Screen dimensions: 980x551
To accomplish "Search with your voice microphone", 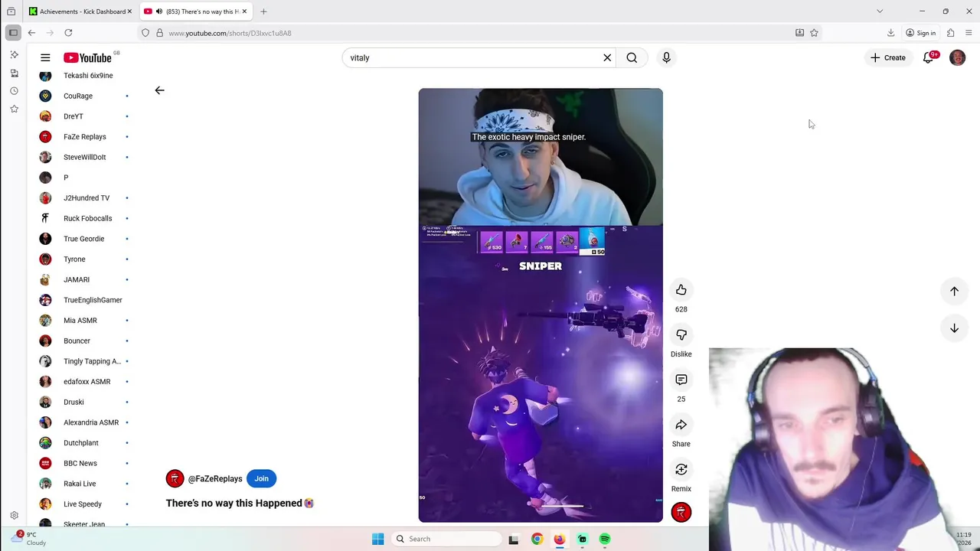I will [x=666, y=57].
